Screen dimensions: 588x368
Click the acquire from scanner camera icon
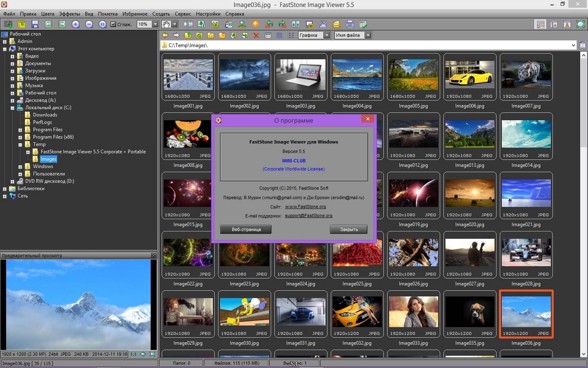[8, 24]
